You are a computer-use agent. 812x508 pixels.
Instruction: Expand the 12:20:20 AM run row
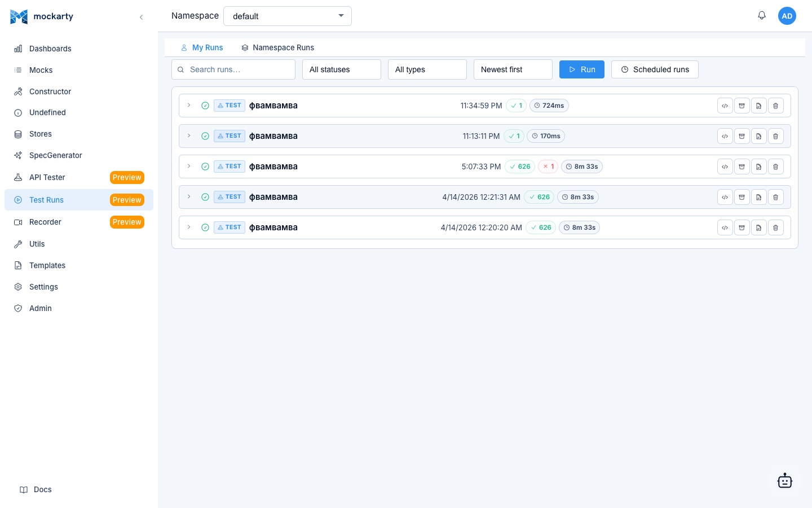pos(189,227)
